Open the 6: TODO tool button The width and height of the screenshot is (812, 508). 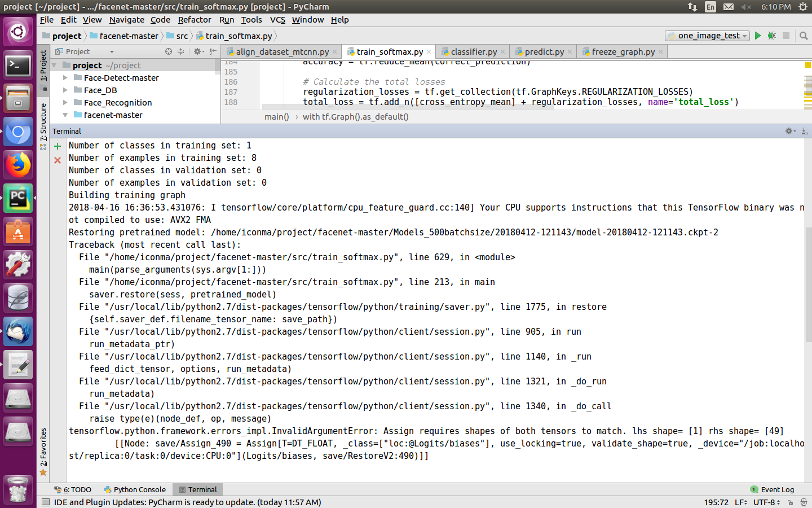click(73, 489)
